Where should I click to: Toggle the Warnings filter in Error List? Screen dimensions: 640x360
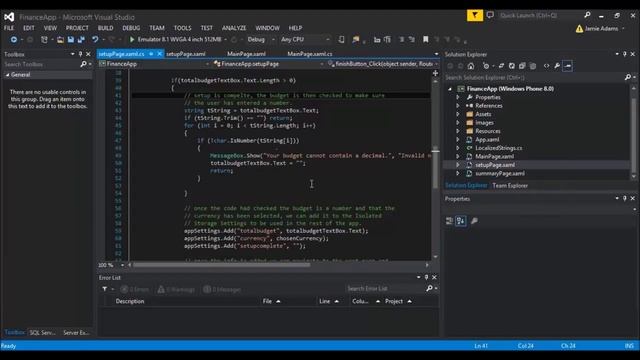click(x=176, y=289)
